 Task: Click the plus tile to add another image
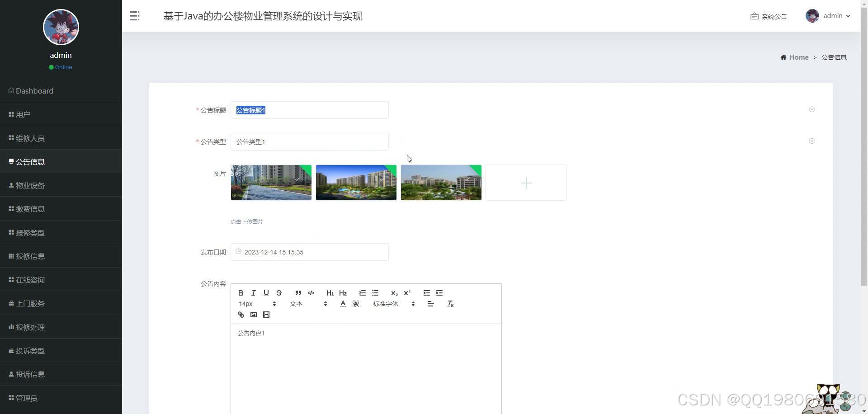(526, 183)
